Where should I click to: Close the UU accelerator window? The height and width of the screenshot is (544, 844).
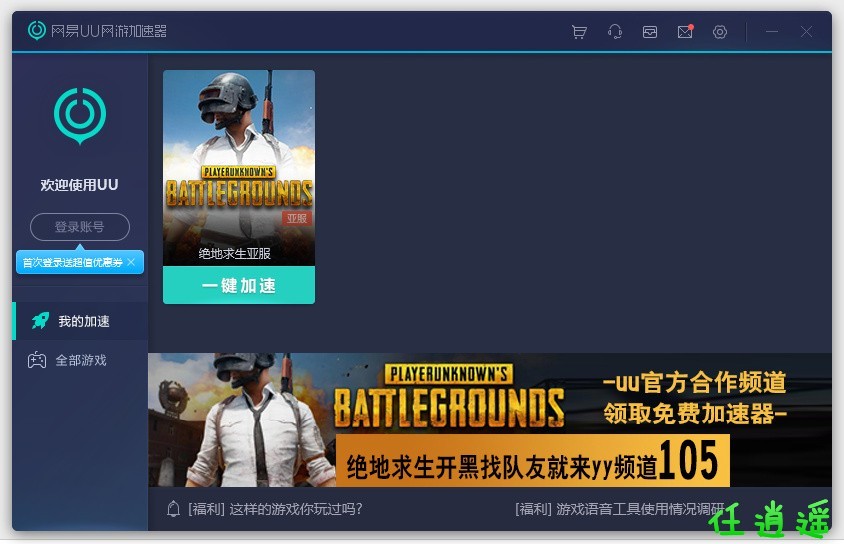click(x=806, y=32)
